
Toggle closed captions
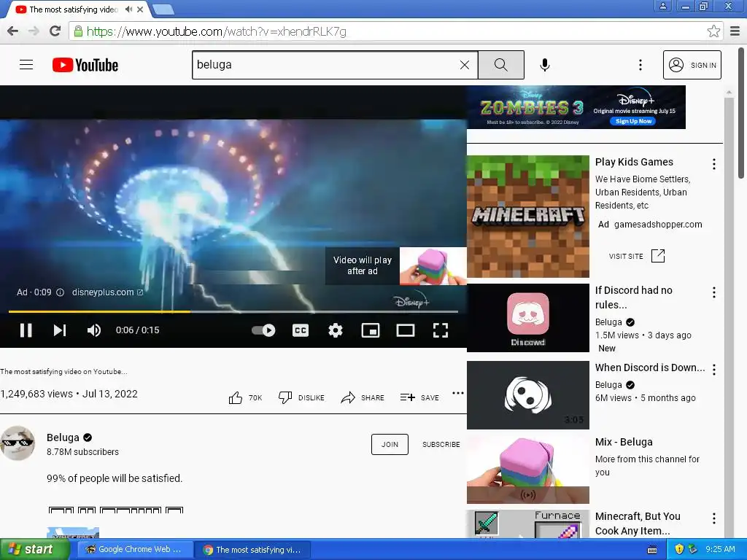[300, 330]
